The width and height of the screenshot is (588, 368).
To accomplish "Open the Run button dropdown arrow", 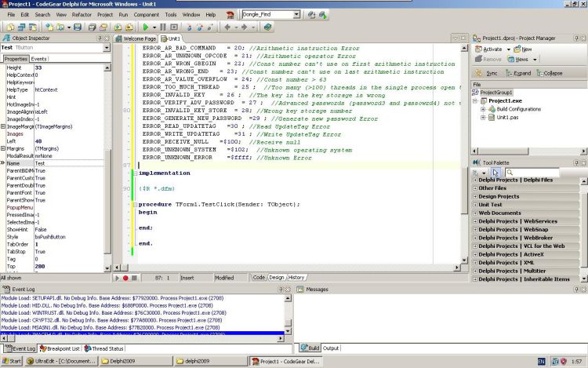I will click(154, 27).
